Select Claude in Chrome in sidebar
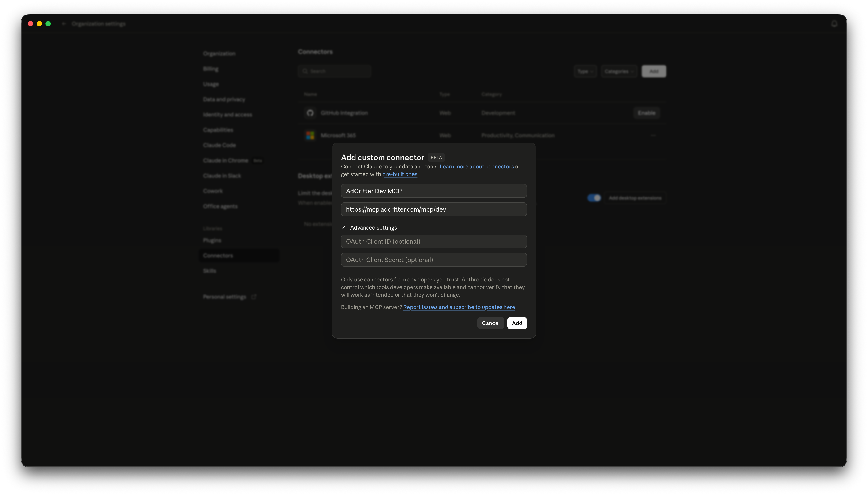The height and width of the screenshot is (495, 868). coord(225,160)
